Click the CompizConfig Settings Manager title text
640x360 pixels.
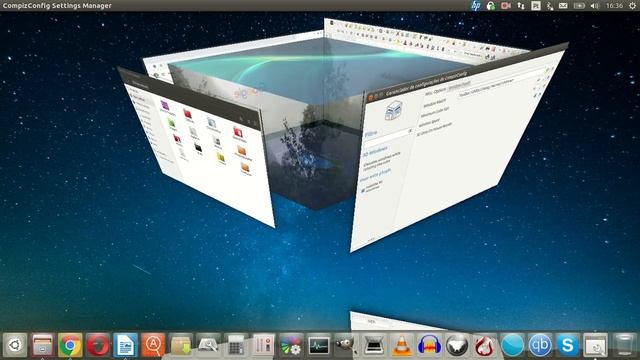[x=57, y=5]
